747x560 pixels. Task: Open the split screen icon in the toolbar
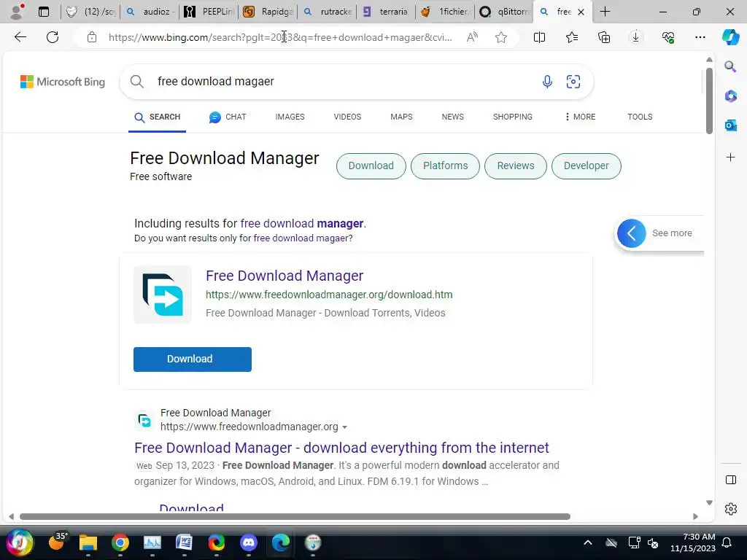[x=539, y=37]
